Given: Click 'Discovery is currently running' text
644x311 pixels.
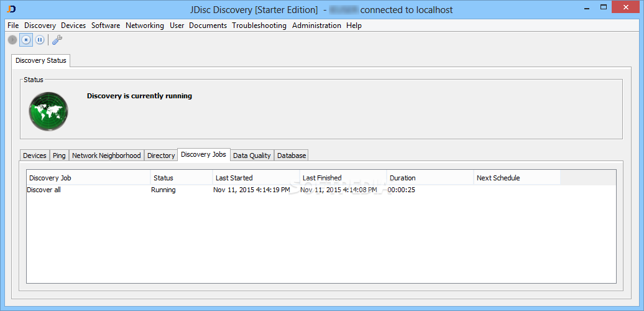Looking at the screenshot, I should pos(140,96).
